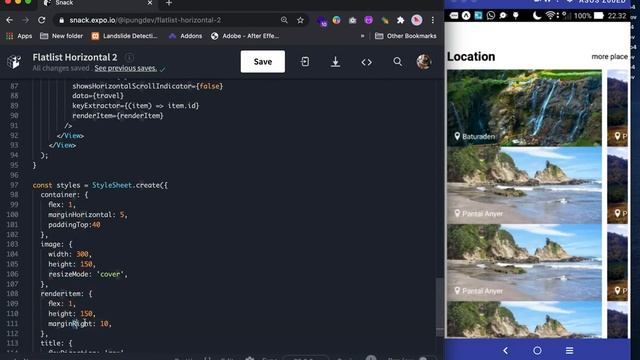
Task: Open the Adobe - After Effe... bookmark
Action: point(245,36)
